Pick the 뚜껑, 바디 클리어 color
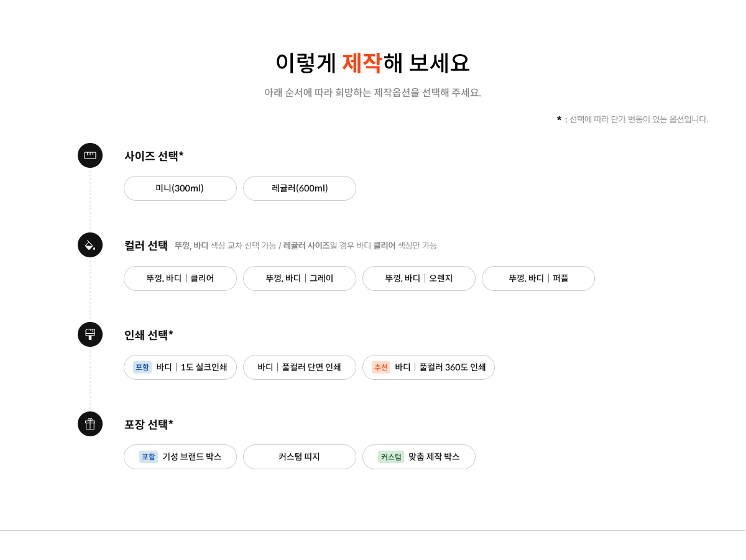746x560 pixels. (180, 278)
